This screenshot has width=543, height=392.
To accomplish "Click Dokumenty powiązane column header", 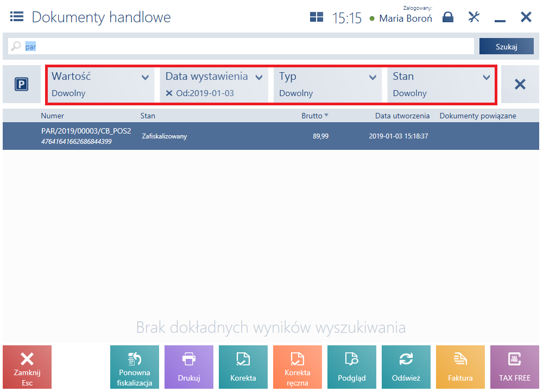I will (x=478, y=116).
